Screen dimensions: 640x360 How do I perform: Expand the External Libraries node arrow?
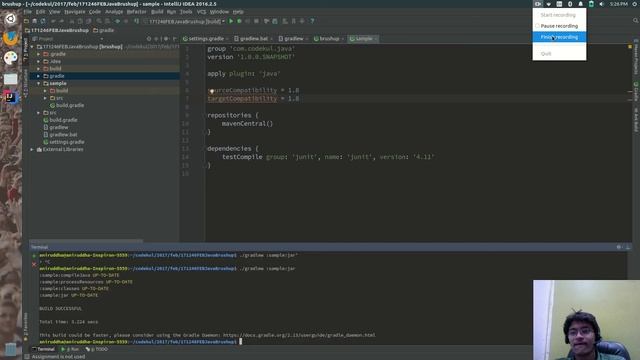32,150
